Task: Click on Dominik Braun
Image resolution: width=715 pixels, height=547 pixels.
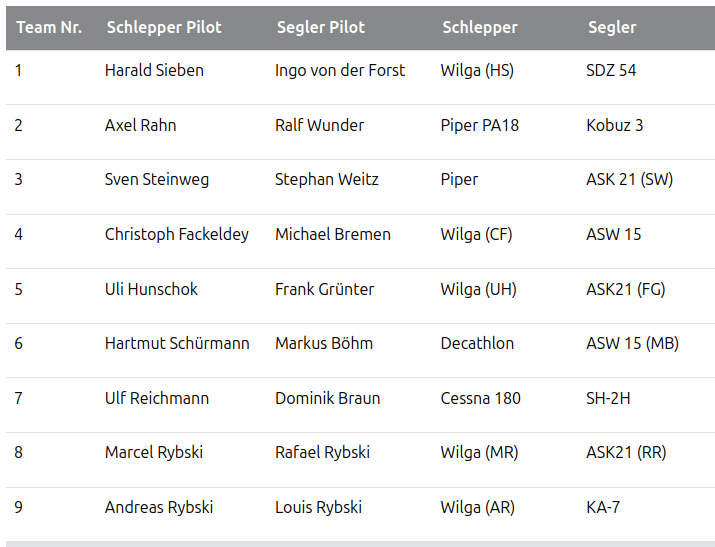Action: pos(328,398)
